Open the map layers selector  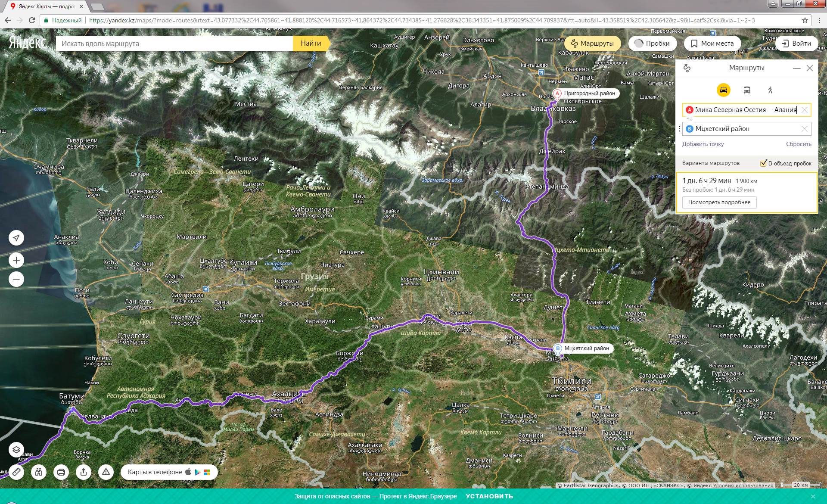16,450
